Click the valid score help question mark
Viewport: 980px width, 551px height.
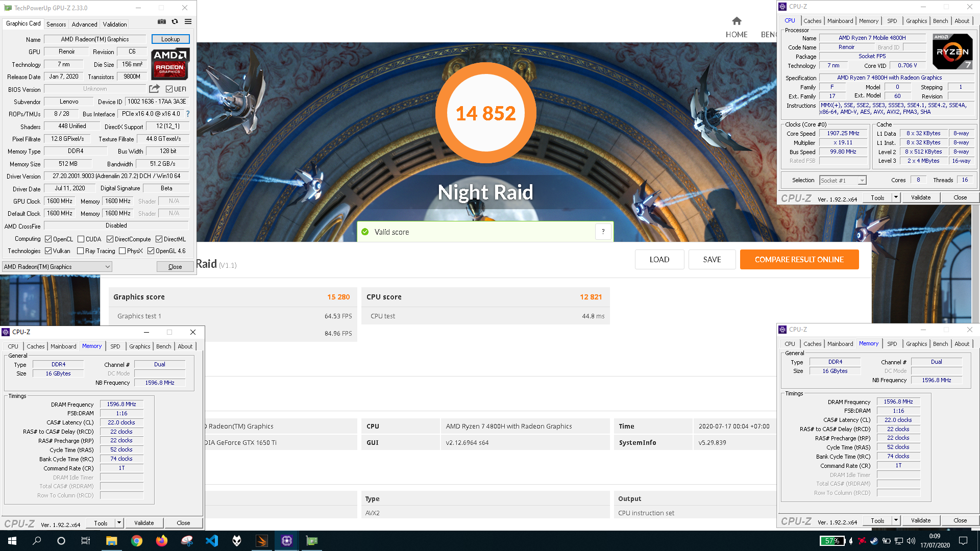point(603,232)
